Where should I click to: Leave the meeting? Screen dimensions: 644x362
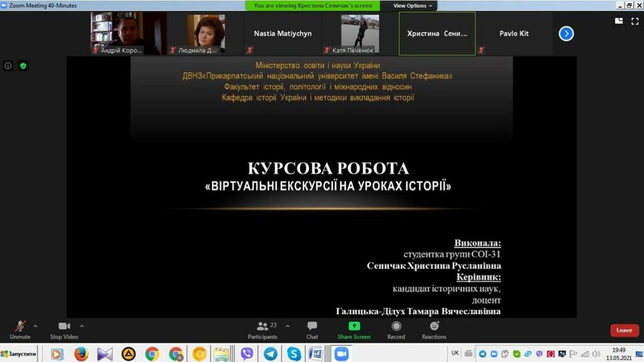[x=624, y=330]
